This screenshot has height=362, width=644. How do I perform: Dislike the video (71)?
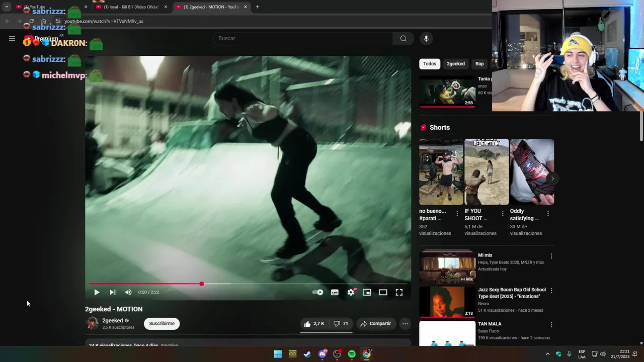click(341, 324)
